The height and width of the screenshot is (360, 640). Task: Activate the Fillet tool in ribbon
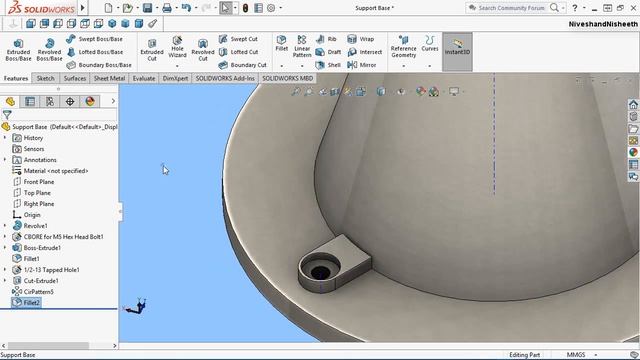(282, 43)
